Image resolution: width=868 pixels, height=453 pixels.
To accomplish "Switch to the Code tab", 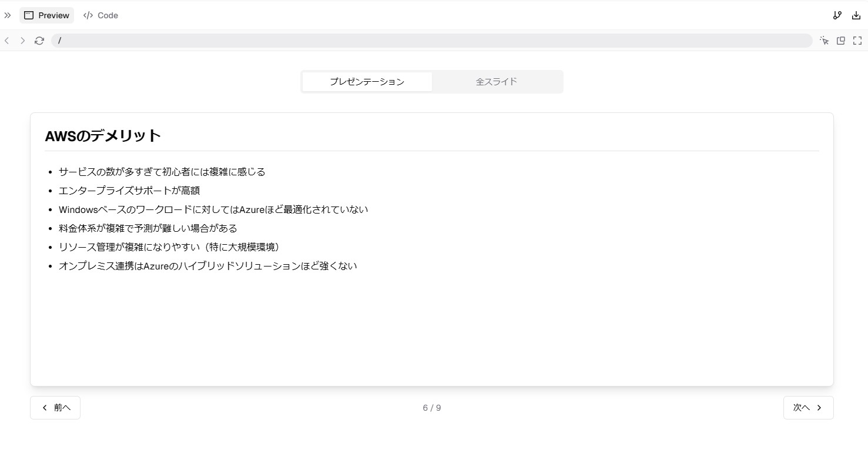I will click(x=100, y=15).
